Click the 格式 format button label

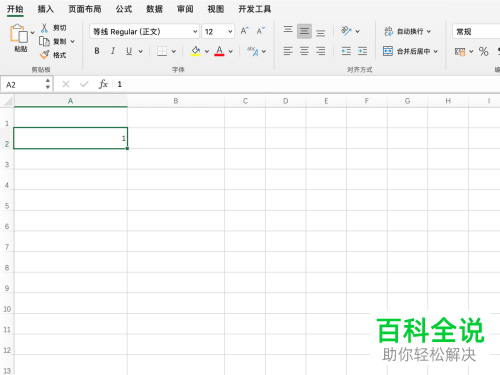click(x=60, y=55)
